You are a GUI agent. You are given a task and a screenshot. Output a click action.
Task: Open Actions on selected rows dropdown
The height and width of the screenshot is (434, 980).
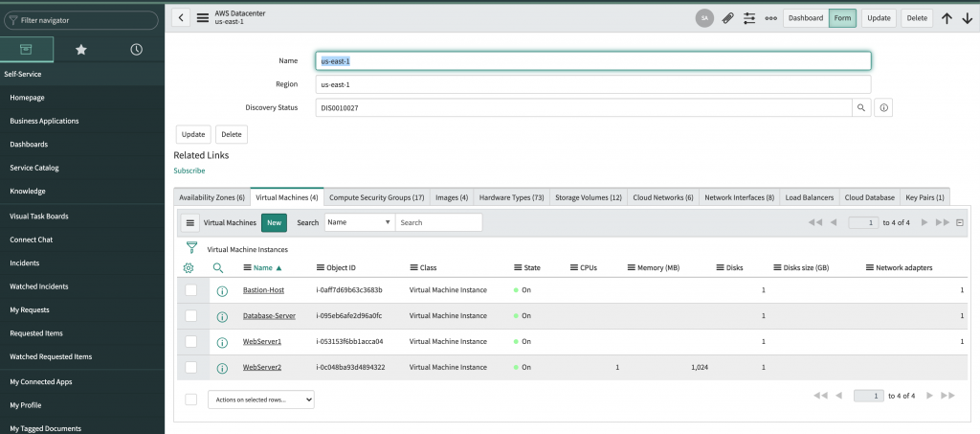pos(261,399)
